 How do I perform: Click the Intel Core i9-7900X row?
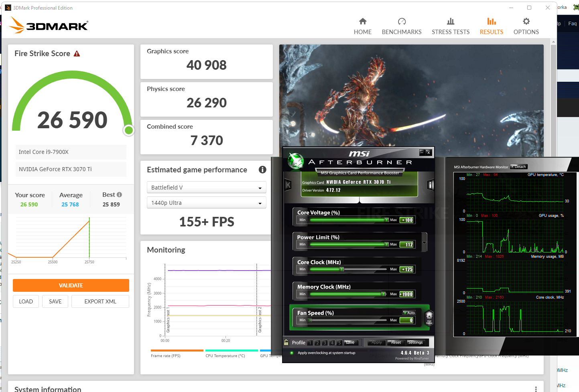point(71,152)
